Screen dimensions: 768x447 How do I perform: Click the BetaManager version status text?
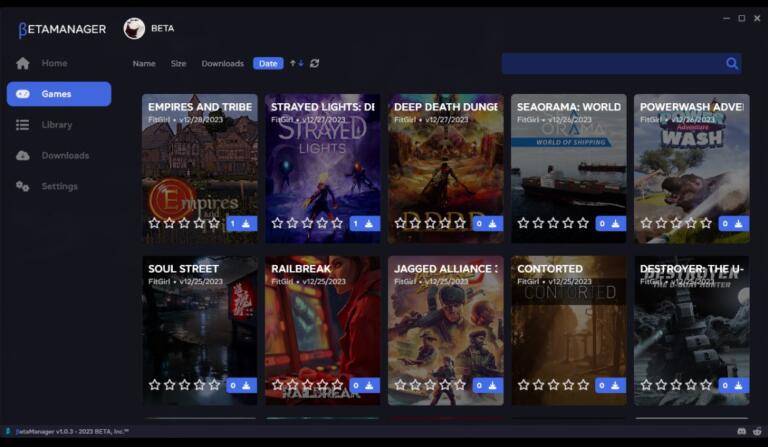click(x=72, y=431)
